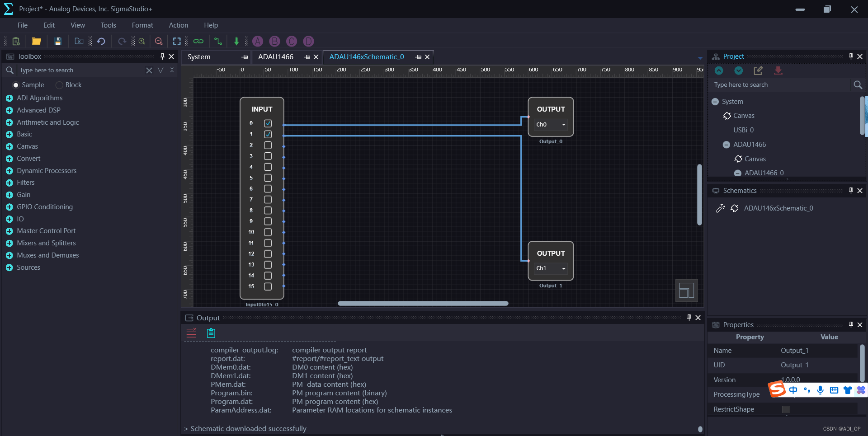The height and width of the screenshot is (436, 868).
Task: Expand the ADI Algorithms category
Action: click(9, 98)
